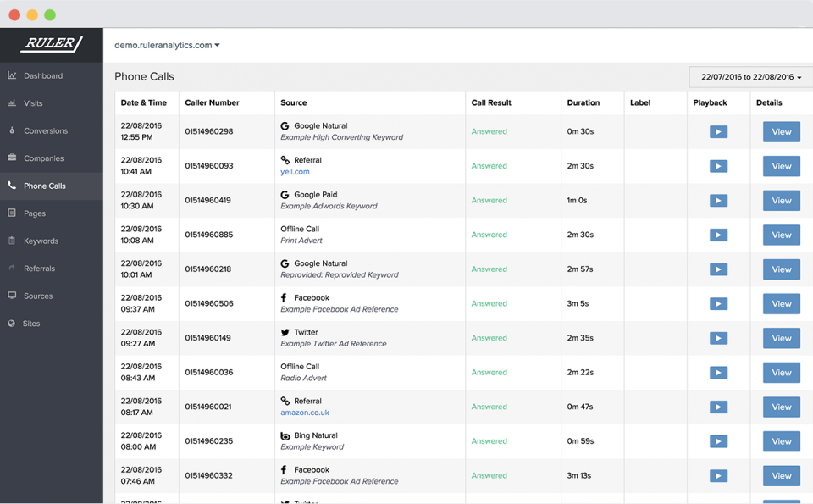View the Sources panel

pyautogui.click(x=37, y=296)
